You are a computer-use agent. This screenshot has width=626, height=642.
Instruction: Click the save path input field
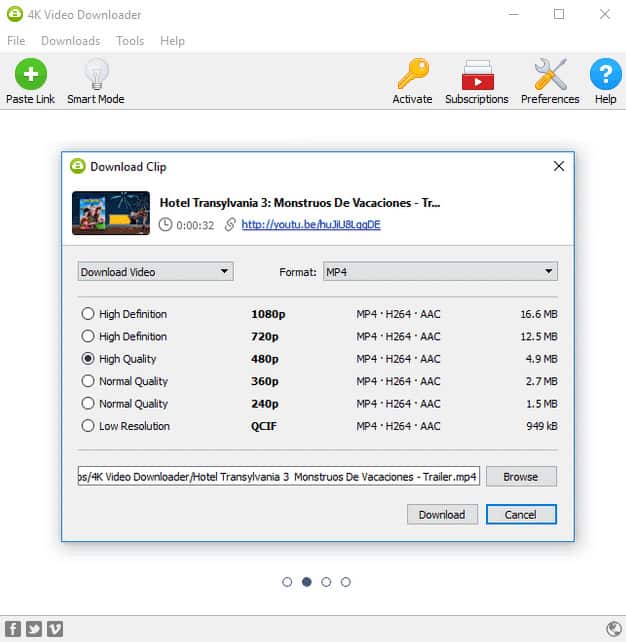tap(279, 476)
